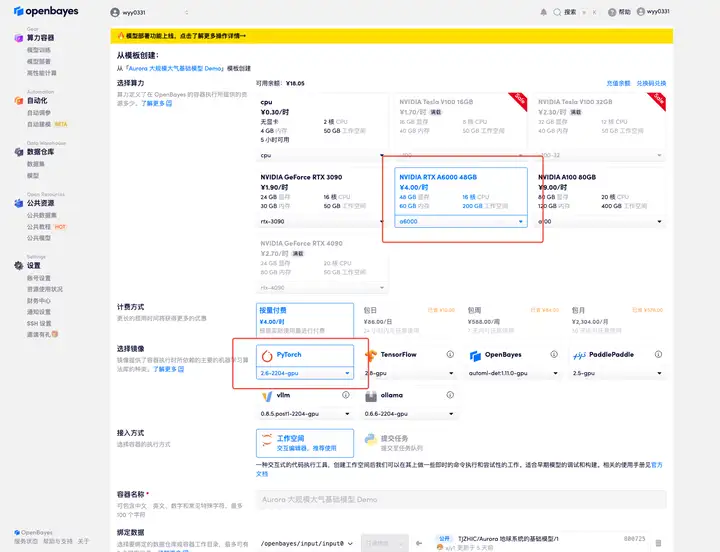Select the 工作空间 access mode
The width and height of the screenshot is (720, 552).
[x=305, y=443]
